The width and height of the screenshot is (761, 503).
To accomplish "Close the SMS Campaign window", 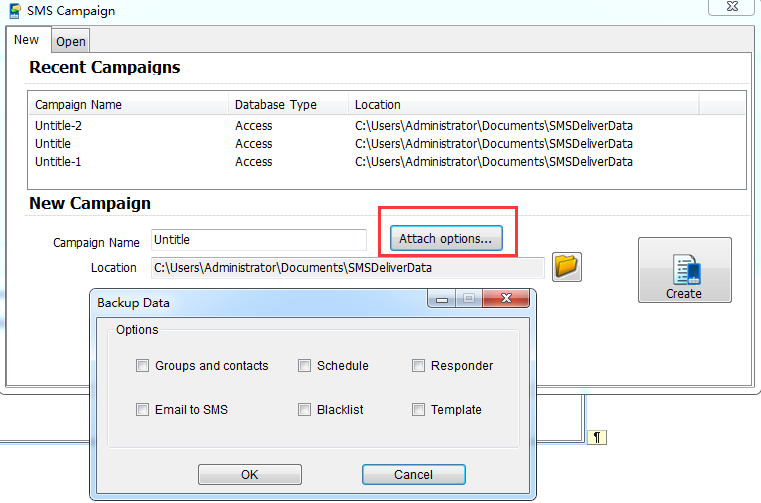I will [732, 7].
